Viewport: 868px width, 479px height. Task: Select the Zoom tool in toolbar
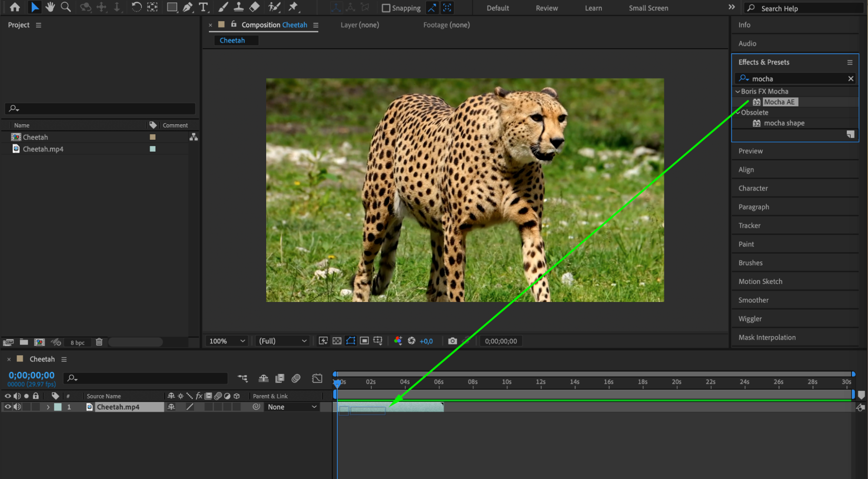click(66, 7)
